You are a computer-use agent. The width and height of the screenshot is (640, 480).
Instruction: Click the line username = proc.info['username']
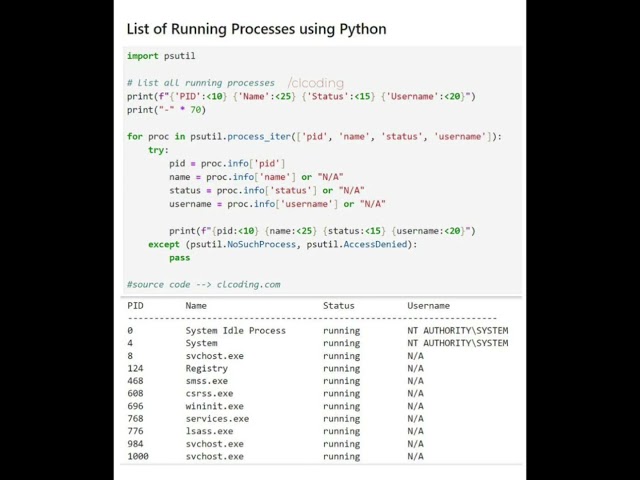click(278, 204)
